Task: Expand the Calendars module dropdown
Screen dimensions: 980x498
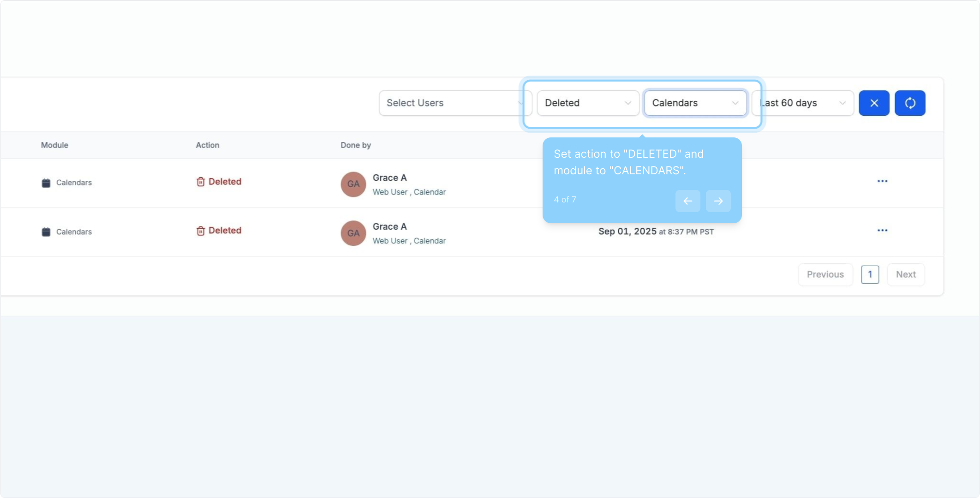Action: 695,103
